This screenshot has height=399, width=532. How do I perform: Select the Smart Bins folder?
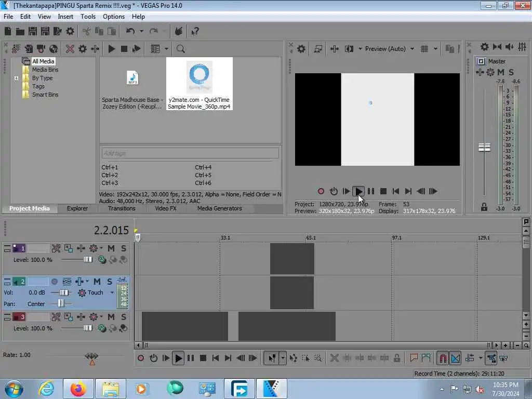pos(45,95)
